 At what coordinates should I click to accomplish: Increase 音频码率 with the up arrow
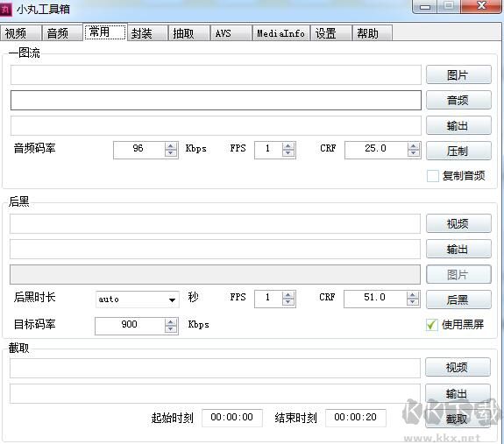pos(171,146)
